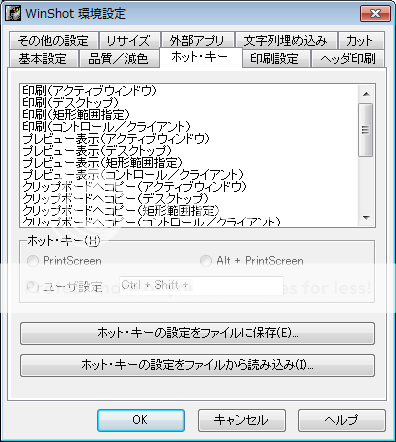This screenshot has width=396, height=442.
Task: Click the list scroll-up arrow
Action: click(366, 94)
